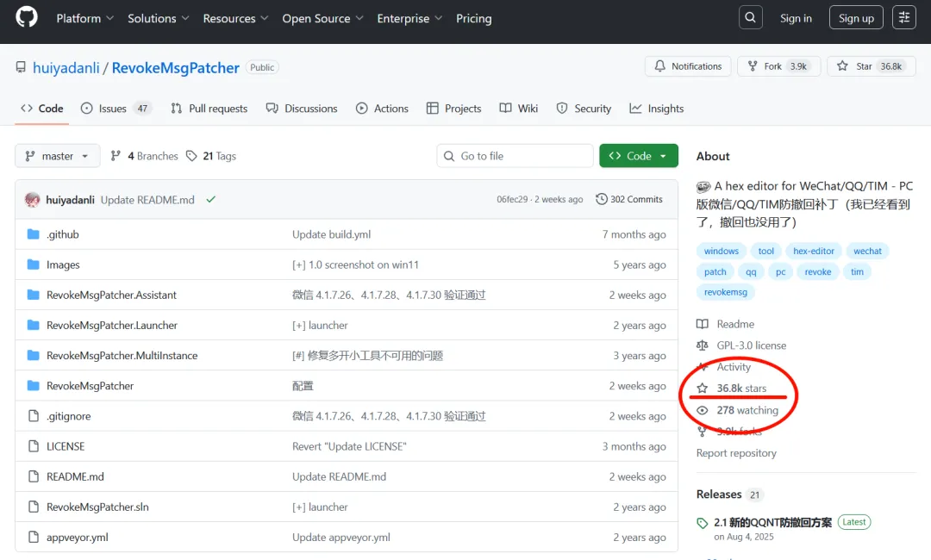Open 21 Tags list
Image resolution: width=931 pixels, height=560 pixels.
(x=211, y=156)
